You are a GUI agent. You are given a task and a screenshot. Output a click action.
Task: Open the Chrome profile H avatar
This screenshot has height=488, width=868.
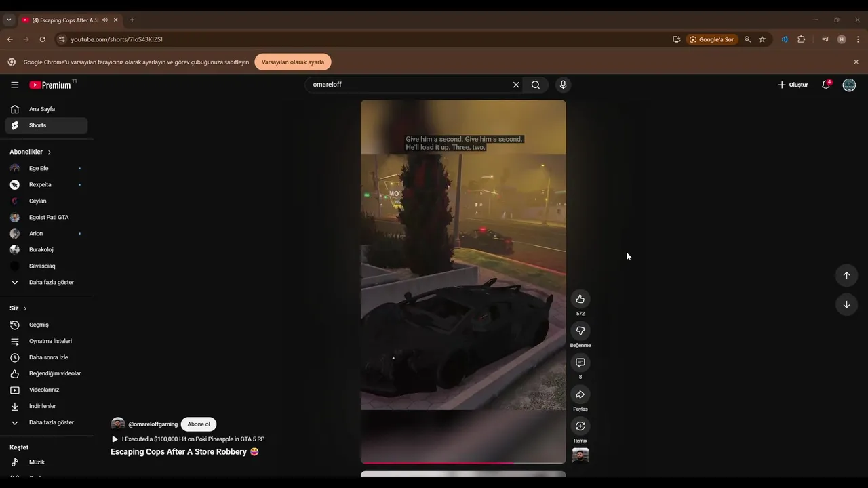[842, 39]
